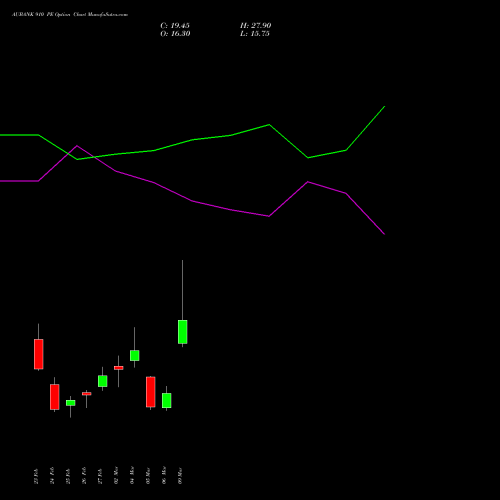Click the open value 'O: 16.30'
Viewport: 500px width, 500px height.
pos(175,34)
